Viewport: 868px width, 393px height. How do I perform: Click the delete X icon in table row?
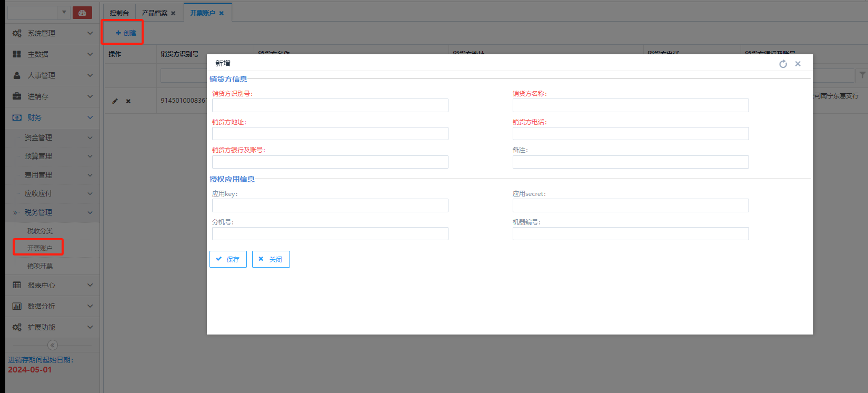point(128,101)
